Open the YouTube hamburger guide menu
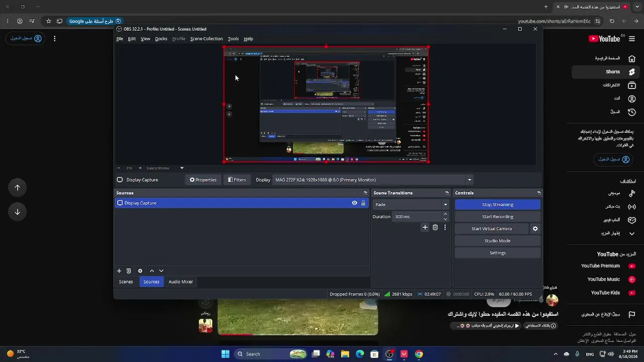The height and width of the screenshot is (362, 644). (x=632, y=39)
